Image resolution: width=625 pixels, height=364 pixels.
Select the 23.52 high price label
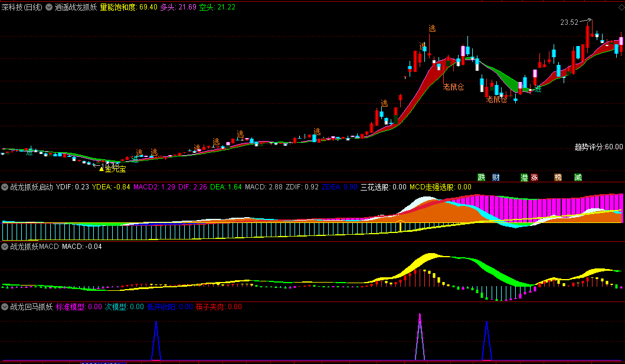pyautogui.click(x=569, y=22)
